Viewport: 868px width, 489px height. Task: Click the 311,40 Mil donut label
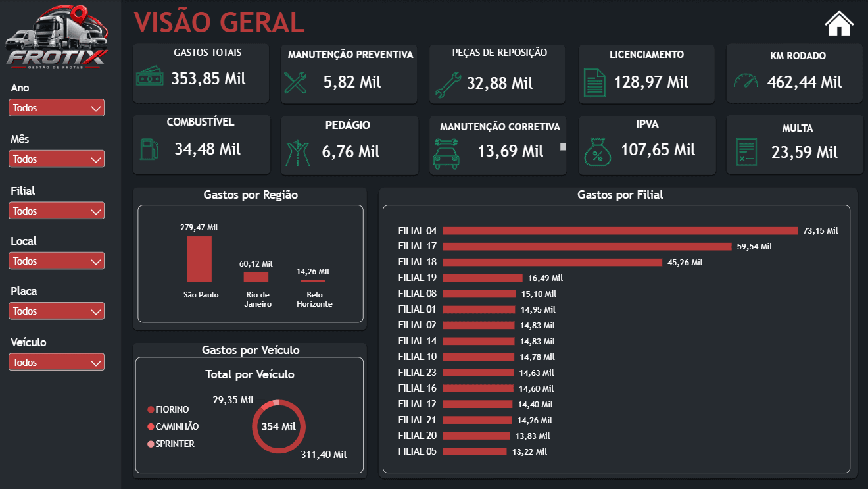324,455
